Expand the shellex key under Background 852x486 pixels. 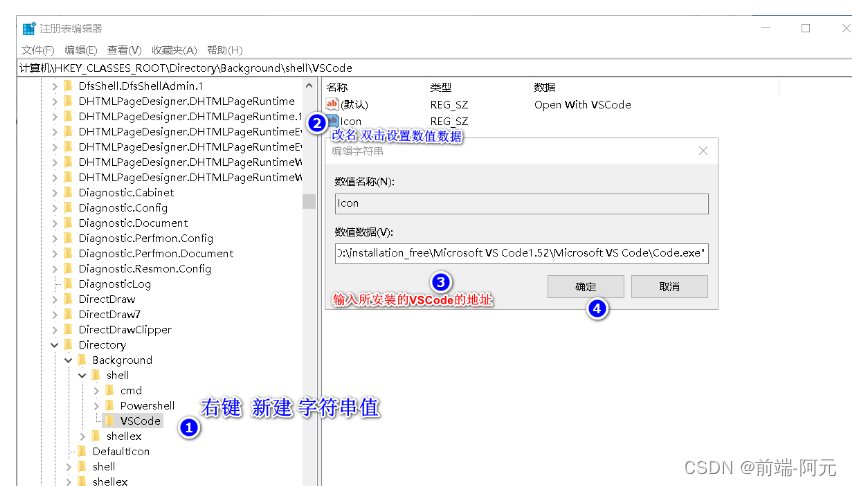point(82,436)
